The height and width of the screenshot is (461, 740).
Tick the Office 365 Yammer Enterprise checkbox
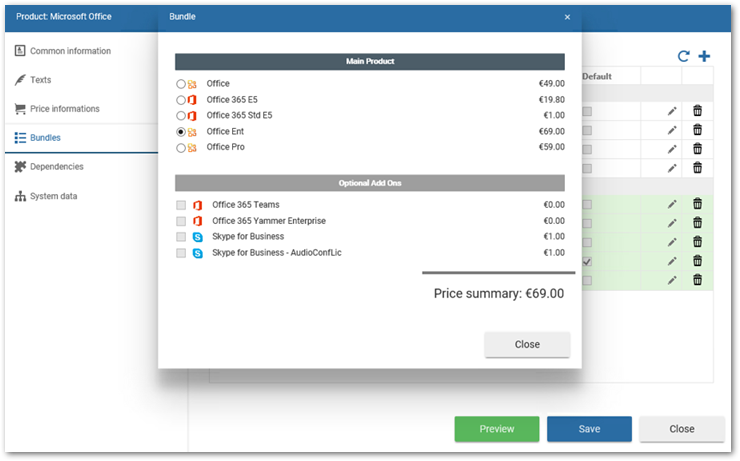pos(181,221)
